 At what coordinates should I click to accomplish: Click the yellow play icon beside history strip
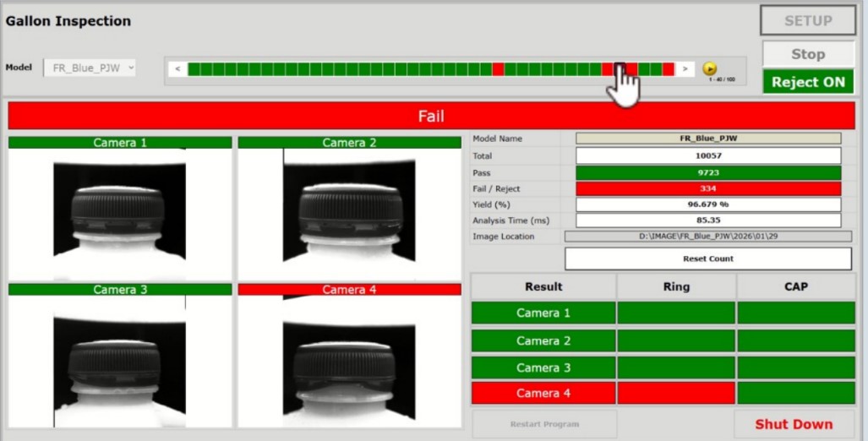(709, 69)
